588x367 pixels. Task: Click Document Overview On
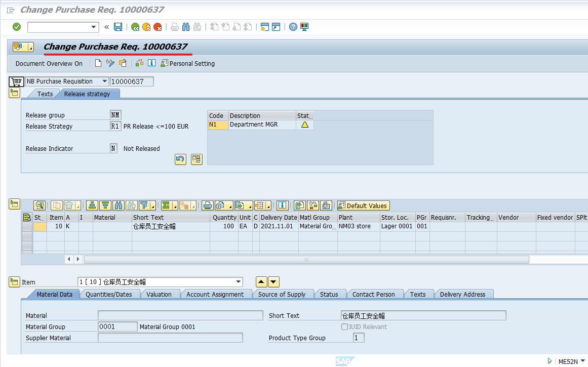pyautogui.click(x=49, y=63)
